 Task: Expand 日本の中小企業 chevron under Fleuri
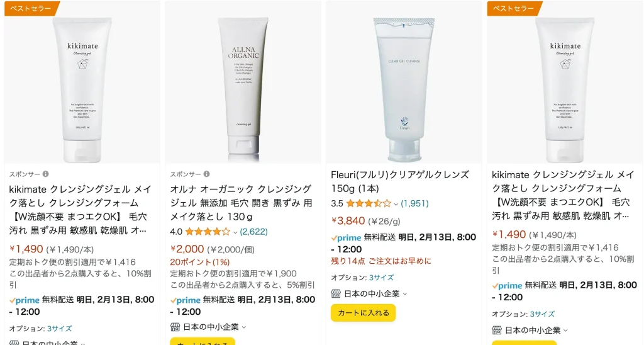click(405, 294)
